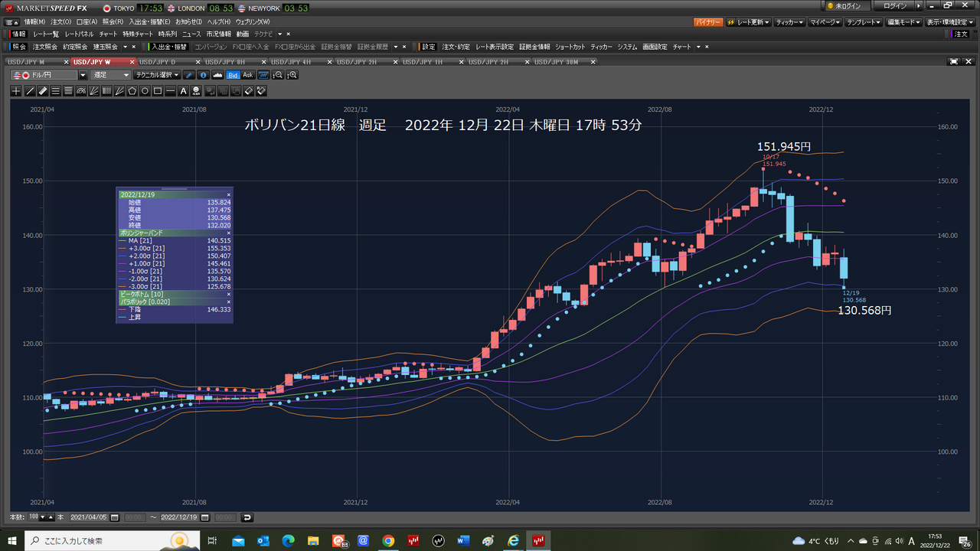The image size is (980, 551).
Task: Select the trend line drawing tool
Action: pos(30,91)
